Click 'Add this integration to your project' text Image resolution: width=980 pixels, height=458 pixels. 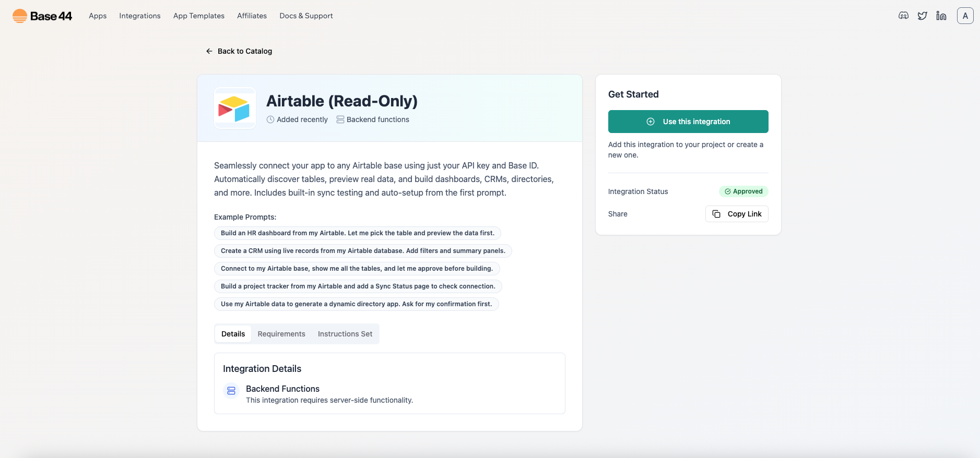coord(686,150)
